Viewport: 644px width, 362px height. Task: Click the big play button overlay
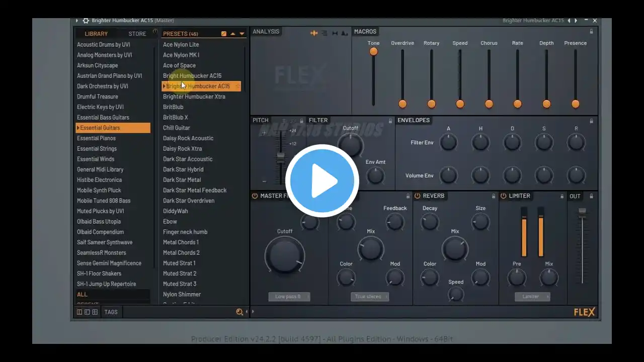tap(322, 181)
